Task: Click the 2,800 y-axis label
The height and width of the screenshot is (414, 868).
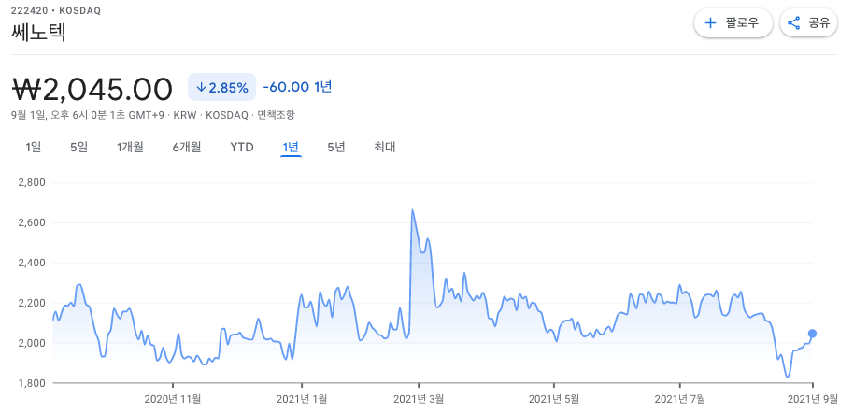Action: coord(32,182)
